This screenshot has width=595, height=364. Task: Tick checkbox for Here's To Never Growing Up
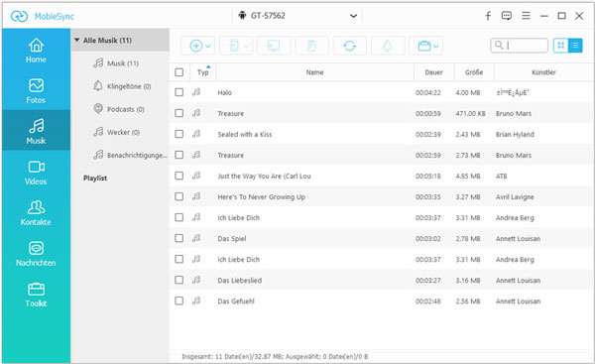(179, 196)
